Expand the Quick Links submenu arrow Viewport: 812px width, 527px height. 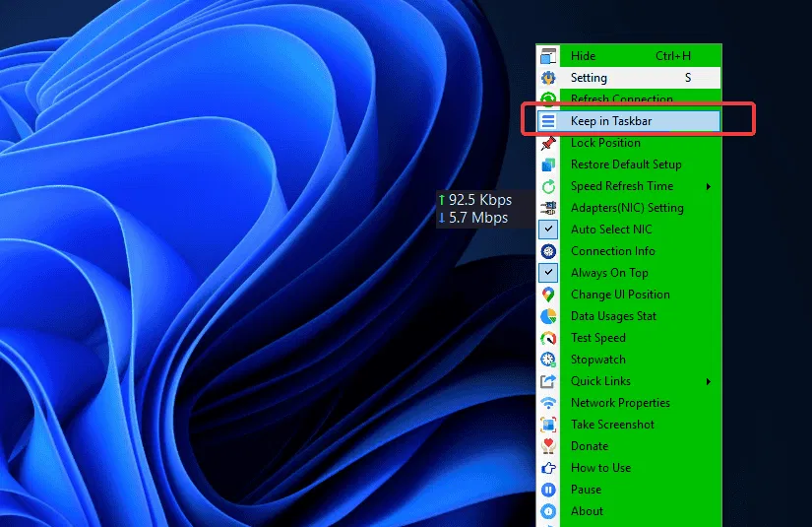click(709, 381)
